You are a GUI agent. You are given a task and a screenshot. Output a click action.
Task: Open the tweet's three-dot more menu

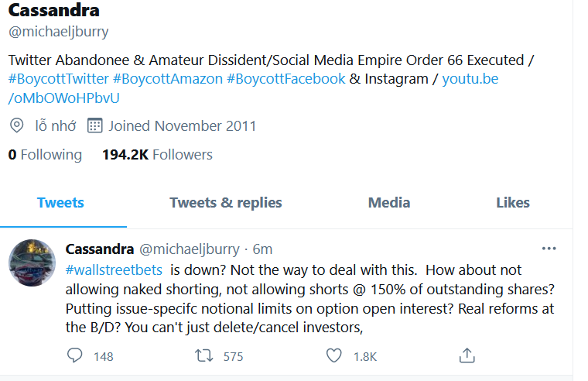549,249
